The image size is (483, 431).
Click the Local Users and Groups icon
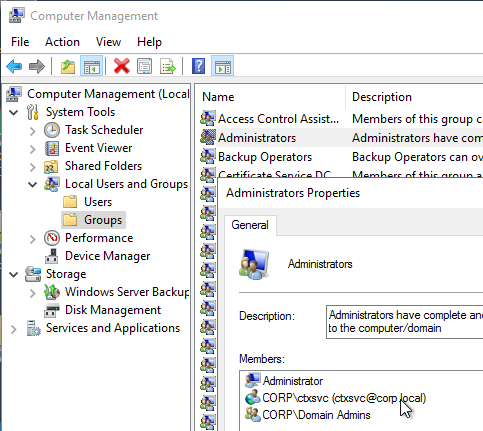pyautogui.click(x=52, y=184)
